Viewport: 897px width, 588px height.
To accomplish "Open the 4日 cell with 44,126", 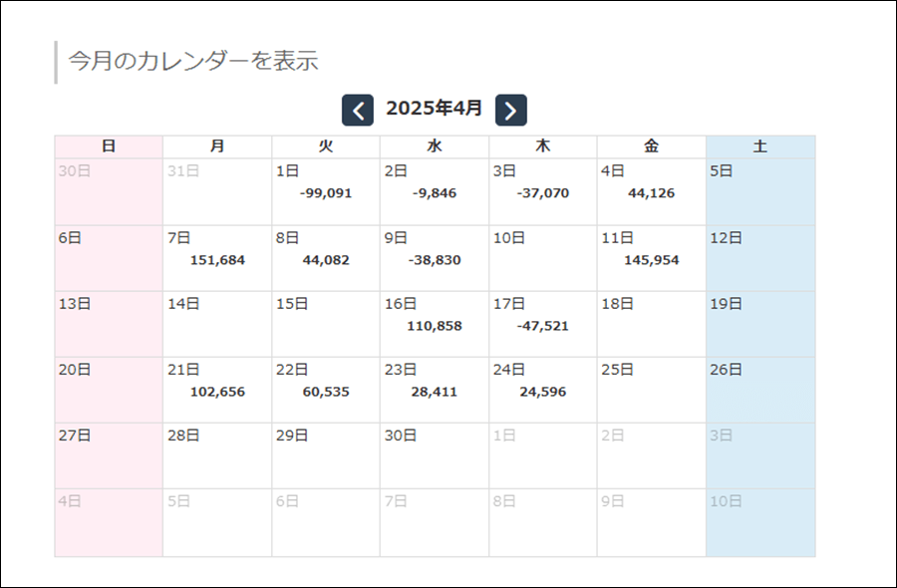I will pyautogui.click(x=651, y=191).
